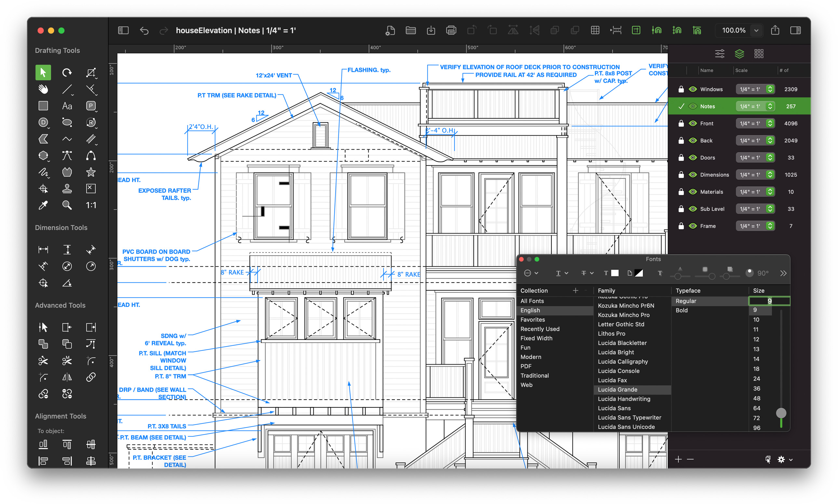This screenshot has width=838, height=504.
Task: Click the 1:1 actual size tool
Action: (x=90, y=205)
